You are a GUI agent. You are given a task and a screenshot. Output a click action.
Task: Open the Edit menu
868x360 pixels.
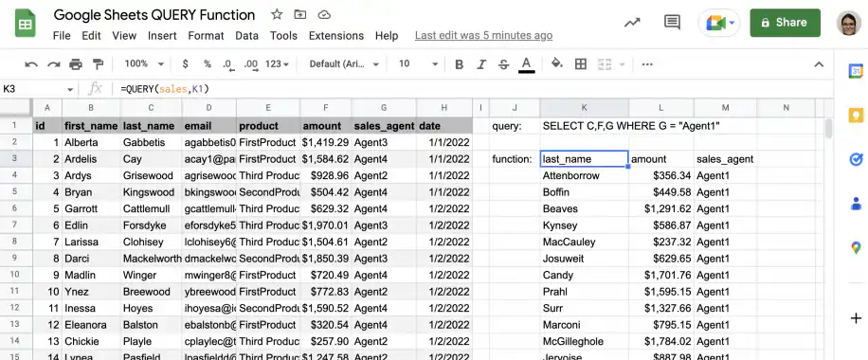tap(91, 36)
